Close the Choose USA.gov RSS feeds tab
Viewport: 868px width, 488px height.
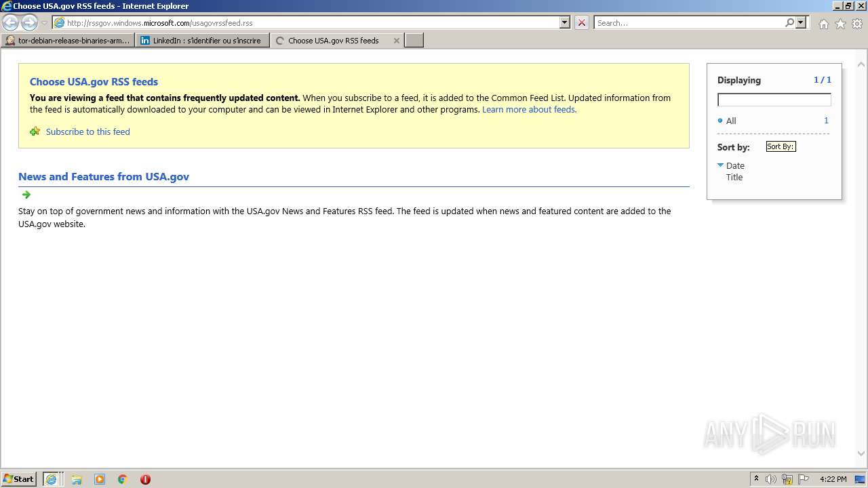tap(397, 41)
